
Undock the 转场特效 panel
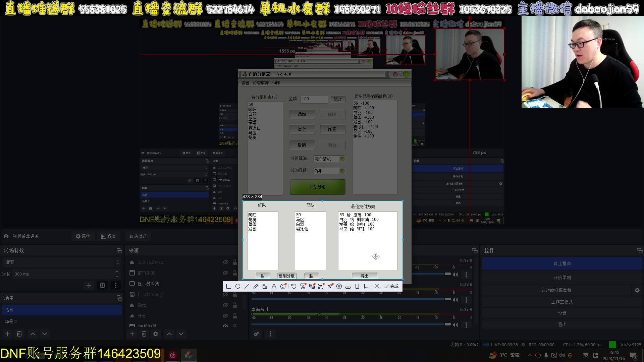119,250
